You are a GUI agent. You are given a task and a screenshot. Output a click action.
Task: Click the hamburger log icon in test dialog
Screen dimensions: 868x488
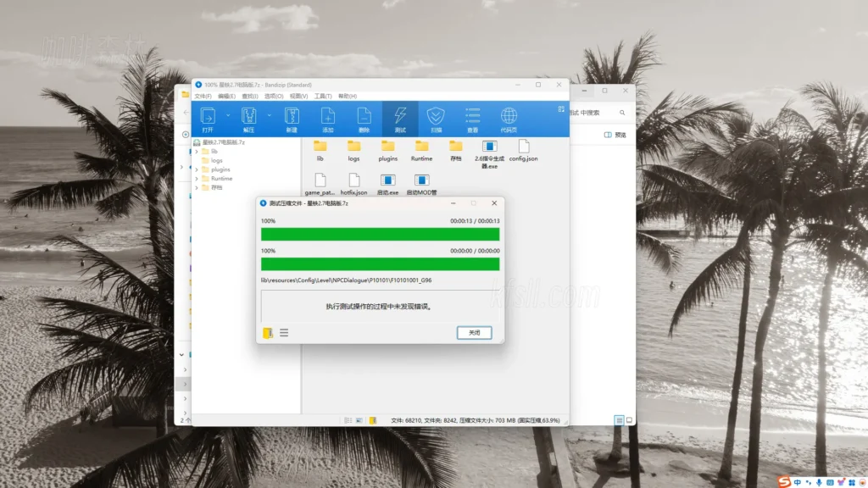[x=284, y=333]
